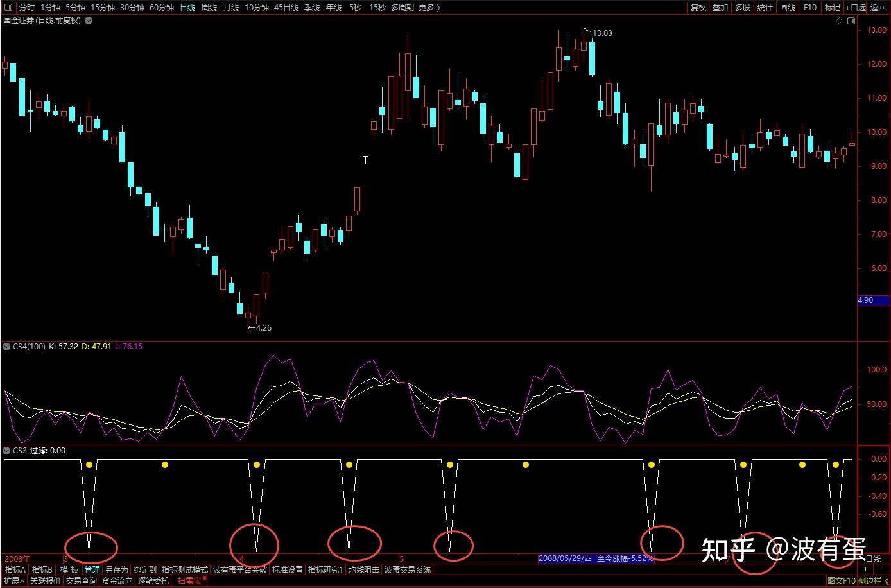Click the 叠加 overlay button
891x588 pixels.
(720, 8)
